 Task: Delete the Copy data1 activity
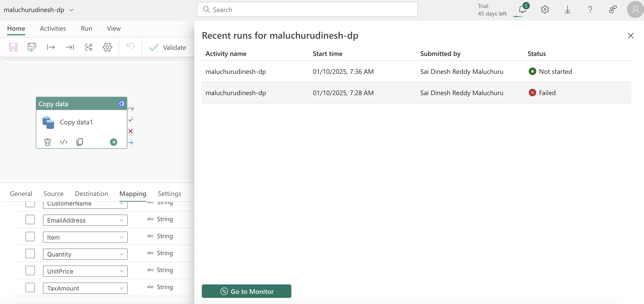(48, 142)
